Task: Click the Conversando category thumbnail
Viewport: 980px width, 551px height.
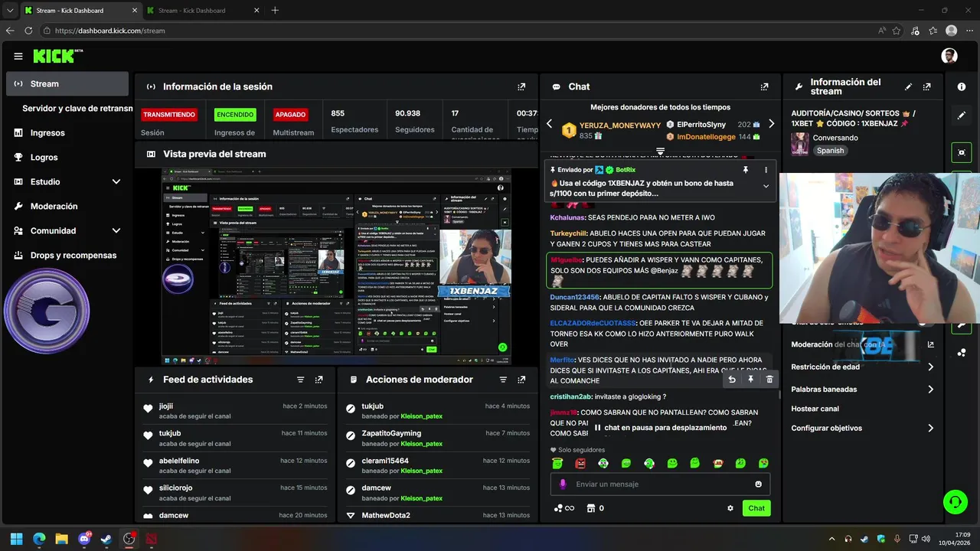Action: click(799, 144)
